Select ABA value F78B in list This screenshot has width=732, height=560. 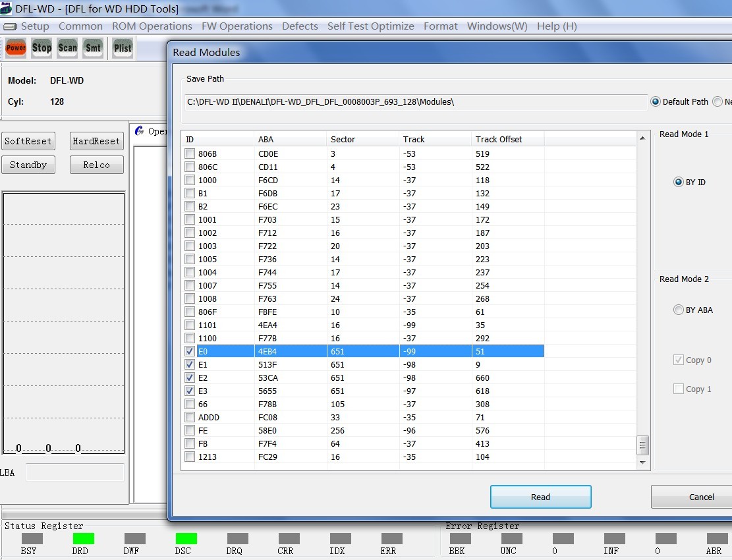(x=267, y=404)
